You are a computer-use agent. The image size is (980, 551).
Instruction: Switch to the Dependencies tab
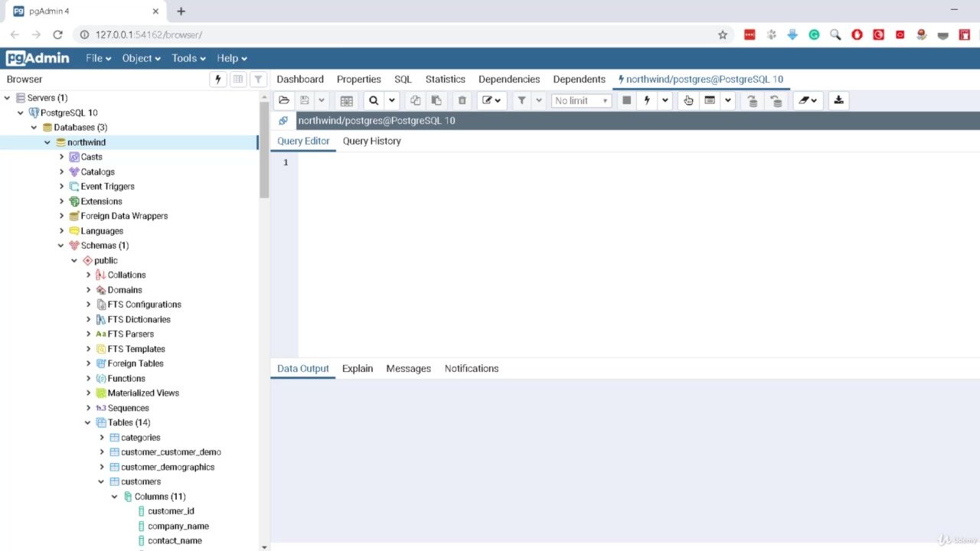[x=509, y=79]
